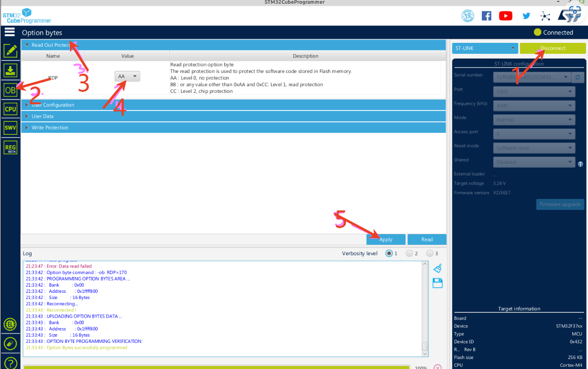588x369 pixels.
Task: Open the Shared Disabled dropdown
Action: 534,162
